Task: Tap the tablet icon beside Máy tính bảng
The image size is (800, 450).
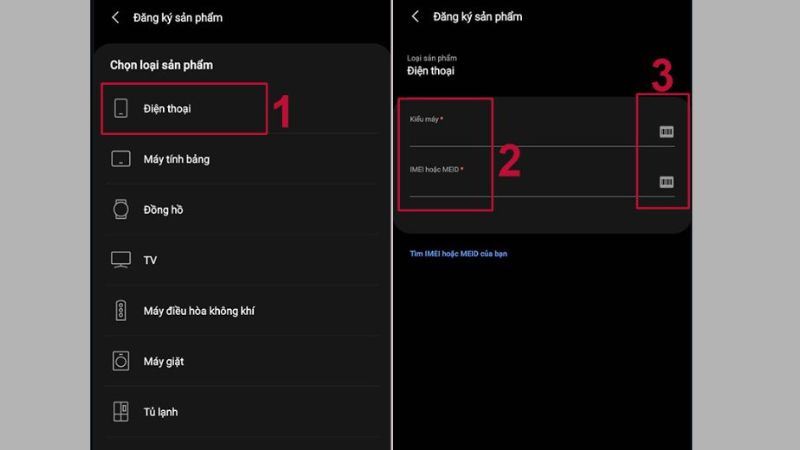Action: (121, 159)
